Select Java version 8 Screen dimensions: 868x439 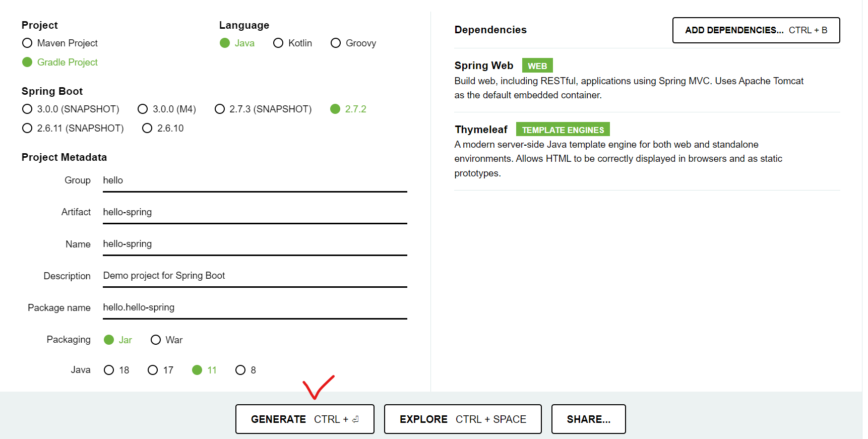[x=240, y=370]
